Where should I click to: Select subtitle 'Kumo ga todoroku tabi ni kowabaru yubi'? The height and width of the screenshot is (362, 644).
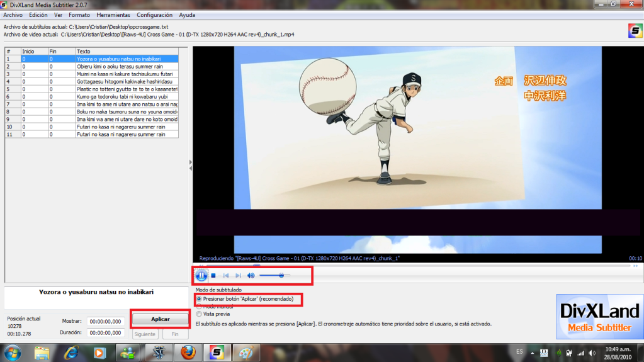(x=91, y=96)
